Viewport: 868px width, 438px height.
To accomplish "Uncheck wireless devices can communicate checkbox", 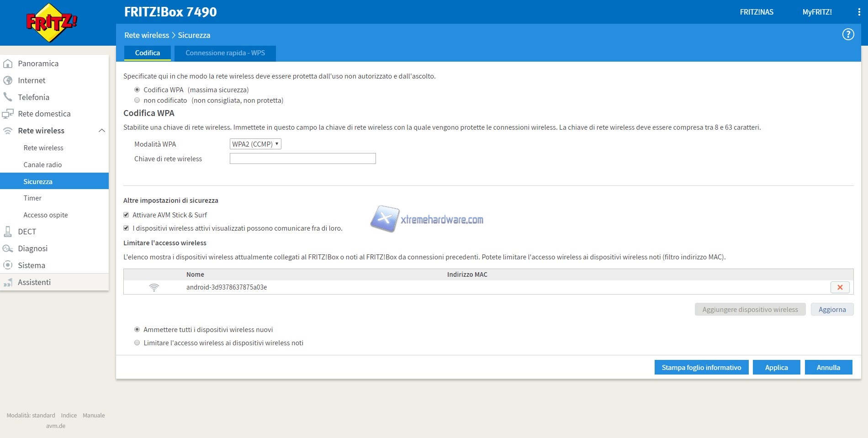I will tap(127, 228).
